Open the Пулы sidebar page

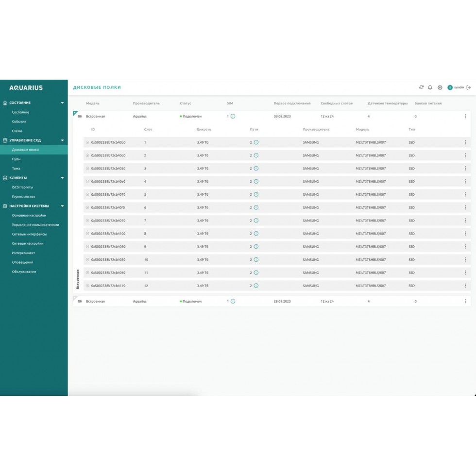pyautogui.click(x=17, y=159)
